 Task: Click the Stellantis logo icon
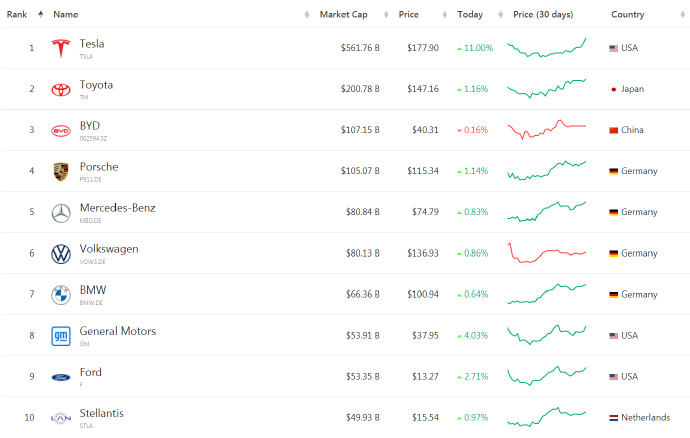(61, 418)
